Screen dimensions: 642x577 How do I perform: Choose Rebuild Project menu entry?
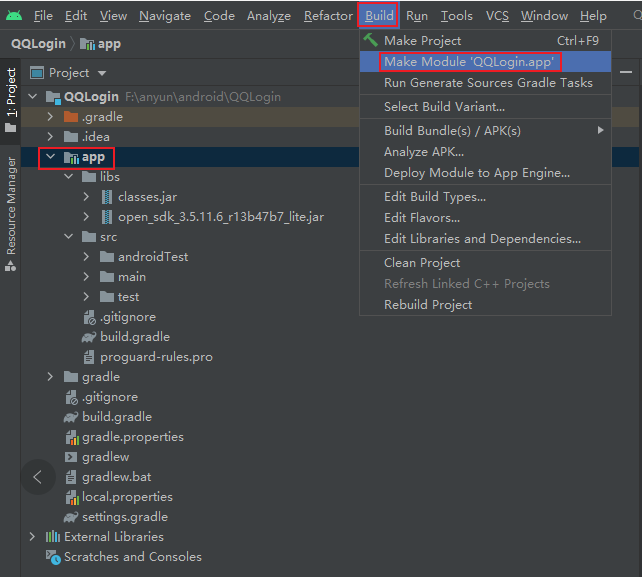[485, 305]
